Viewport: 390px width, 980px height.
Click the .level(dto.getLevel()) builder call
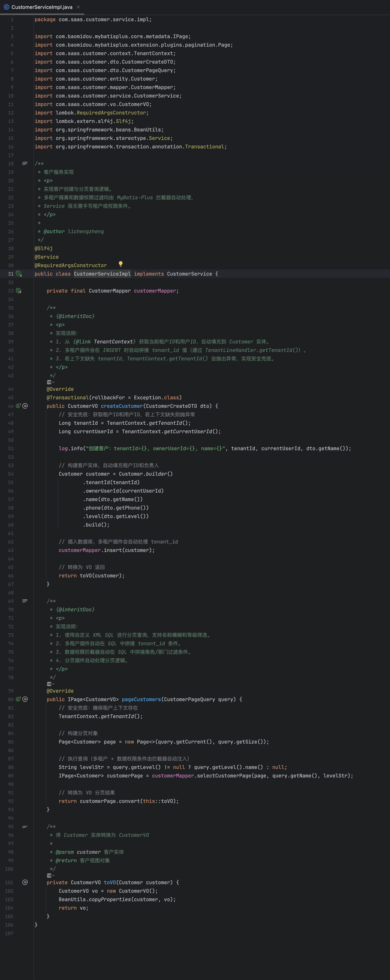(x=116, y=516)
